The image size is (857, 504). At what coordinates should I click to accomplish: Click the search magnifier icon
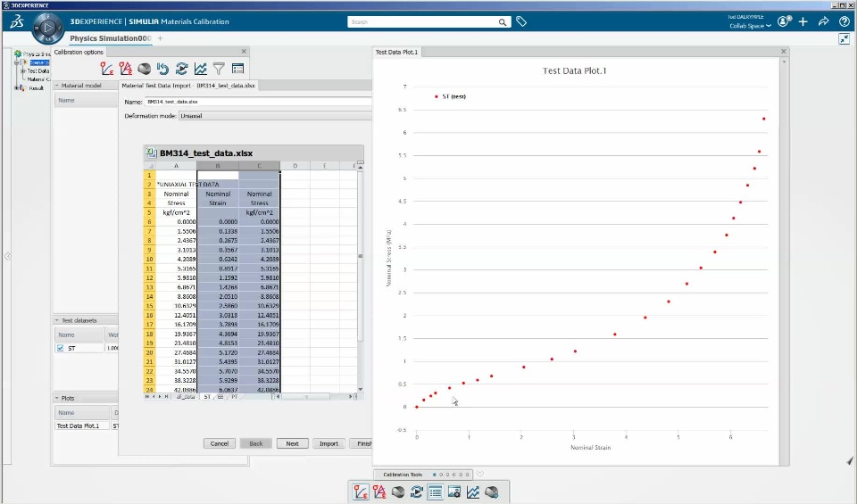pos(502,22)
